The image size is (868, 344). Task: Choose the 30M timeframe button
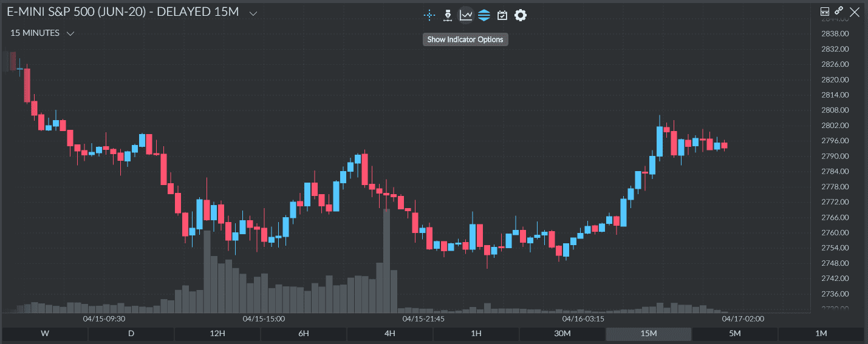562,334
